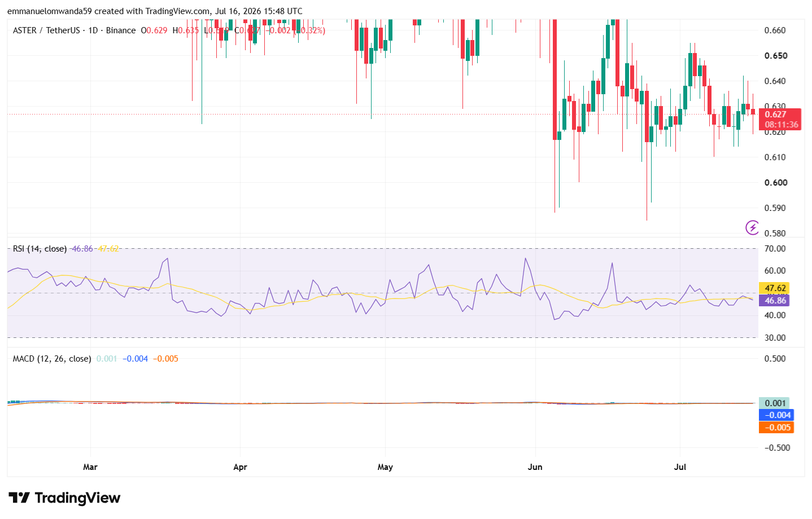Viewport: 812px width, 519px height.
Task: Click the 46.86 value in the RSI legend
Action: coord(82,249)
